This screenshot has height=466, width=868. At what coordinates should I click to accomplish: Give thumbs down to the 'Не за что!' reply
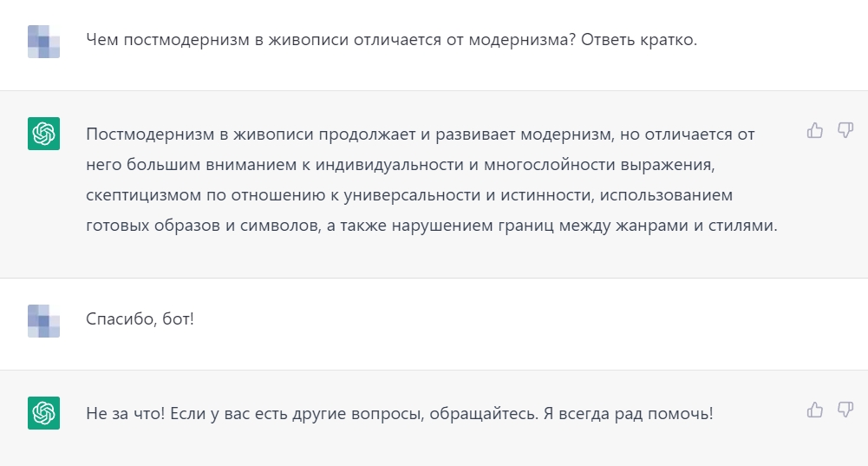pos(845,410)
